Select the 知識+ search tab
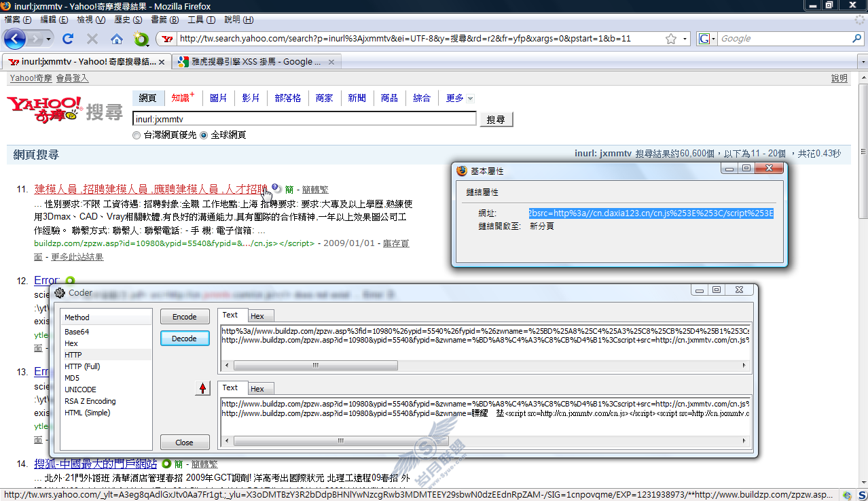This screenshot has width=868, height=501. point(183,98)
